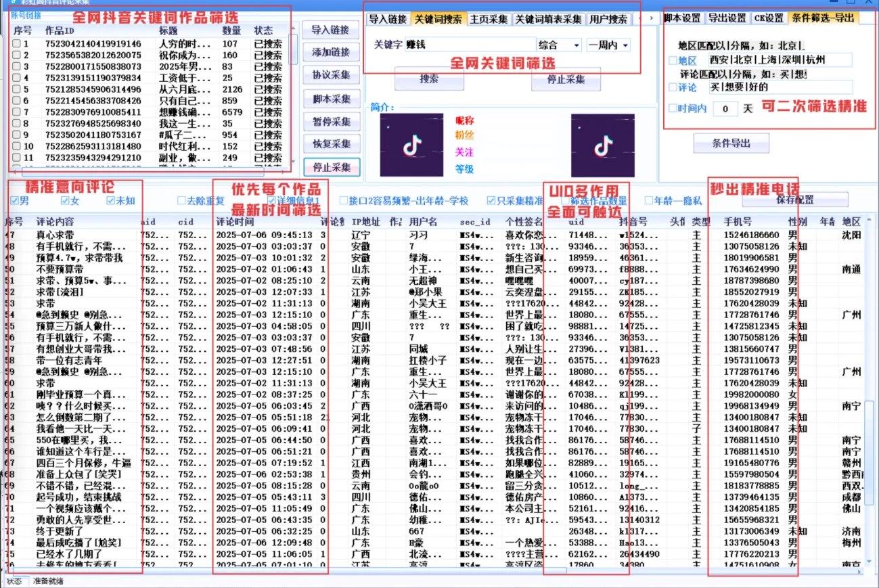Screen dimensions: 879x588
Task: Click the 地区 field listing 西安|北京|上海
Action: point(780,60)
